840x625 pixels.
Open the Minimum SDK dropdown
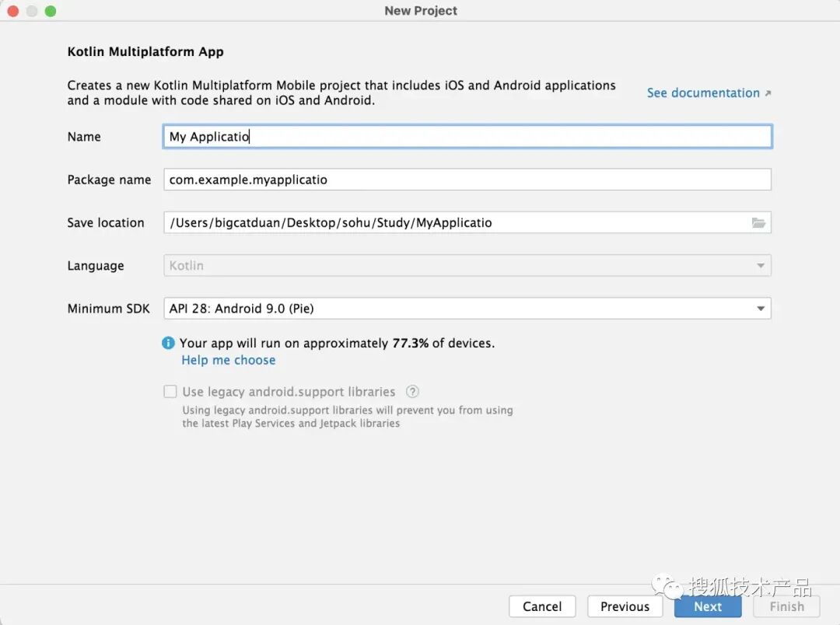467,309
